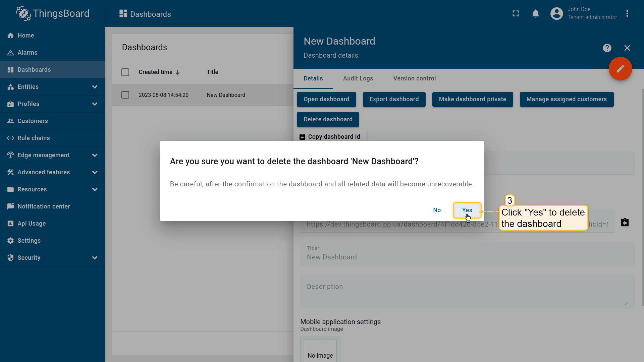Click the orange pencil edit button
Image resolution: width=644 pixels, height=362 pixels.
pos(620,69)
